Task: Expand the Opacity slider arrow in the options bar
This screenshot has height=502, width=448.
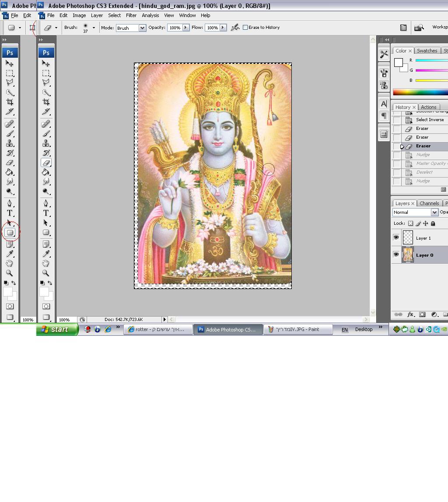Action: tap(185, 28)
